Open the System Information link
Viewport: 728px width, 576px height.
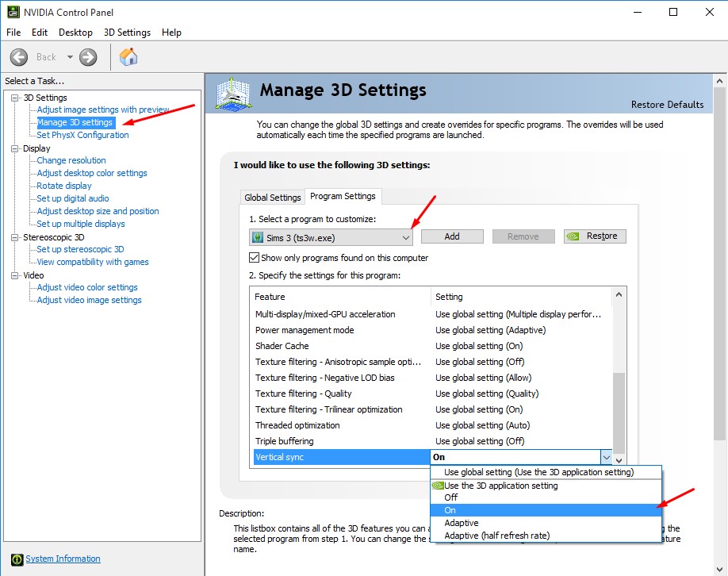(x=63, y=559)
